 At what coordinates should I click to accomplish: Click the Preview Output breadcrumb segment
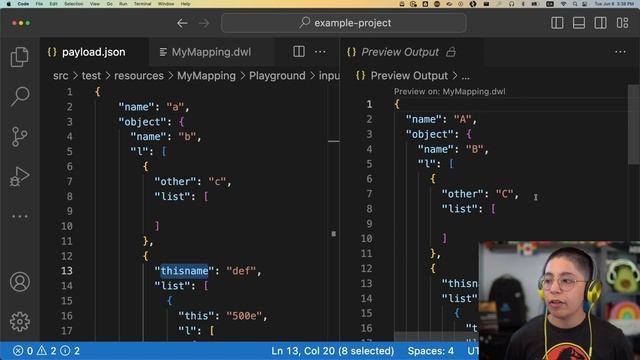click(x=409, y=76)
